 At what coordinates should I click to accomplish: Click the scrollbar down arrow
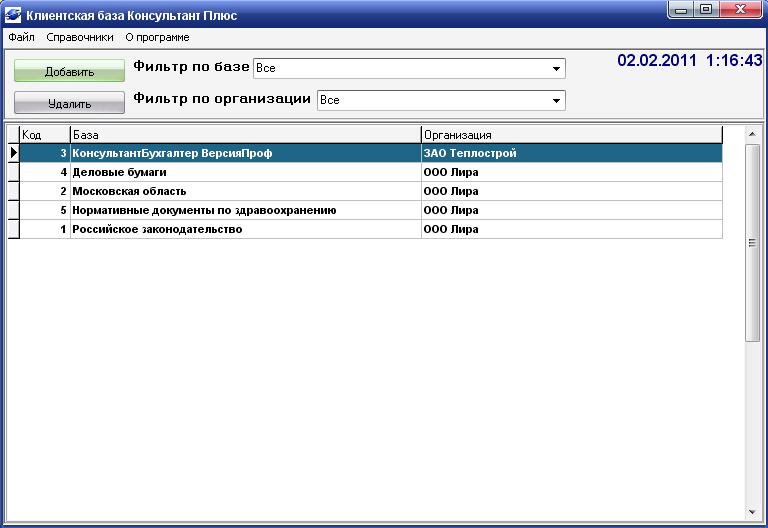click(752, 512)
